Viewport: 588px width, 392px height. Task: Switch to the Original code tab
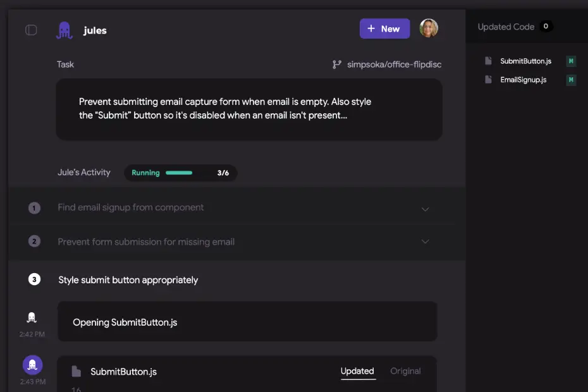coord(405,371)
